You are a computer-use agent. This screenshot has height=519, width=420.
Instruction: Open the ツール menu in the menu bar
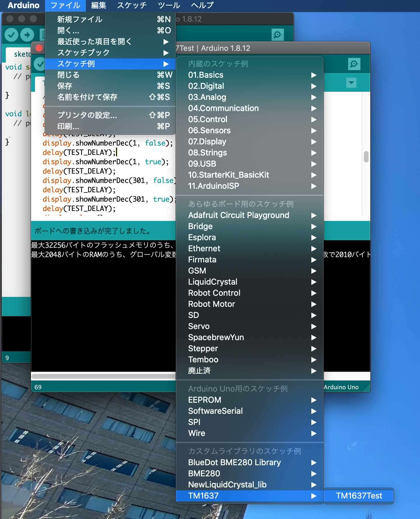tap(169, 5)
